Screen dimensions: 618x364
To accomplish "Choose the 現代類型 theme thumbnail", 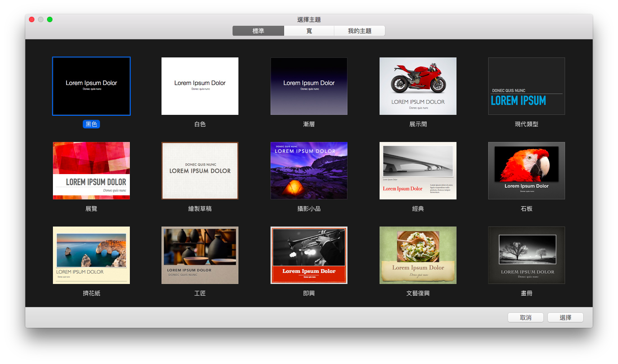I will (527, 86).
